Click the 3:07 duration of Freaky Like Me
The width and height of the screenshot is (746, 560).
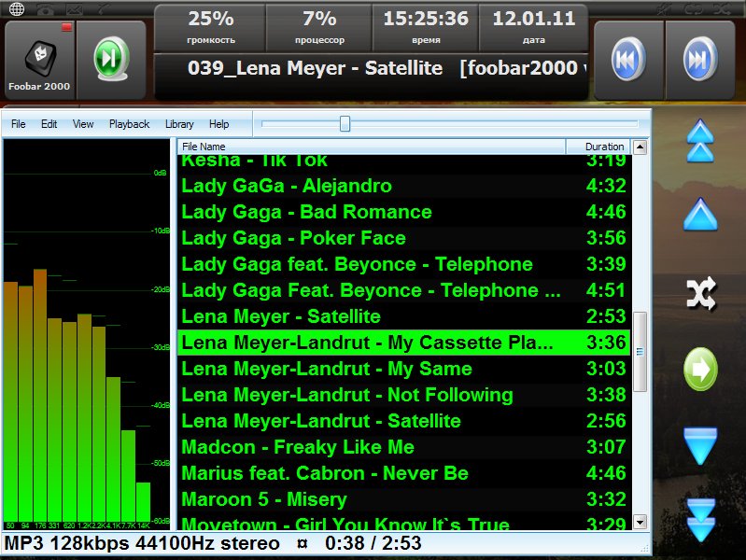(x=606, y=447)
